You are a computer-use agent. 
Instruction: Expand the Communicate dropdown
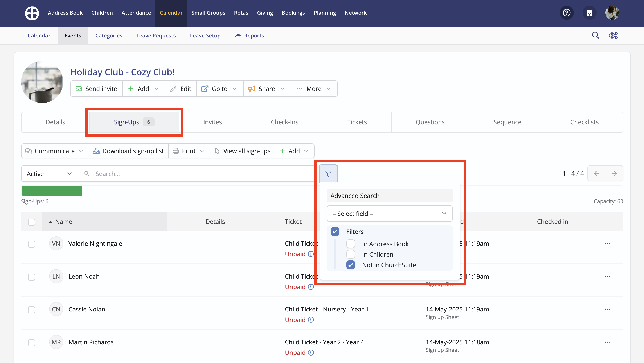click(55, 151)
